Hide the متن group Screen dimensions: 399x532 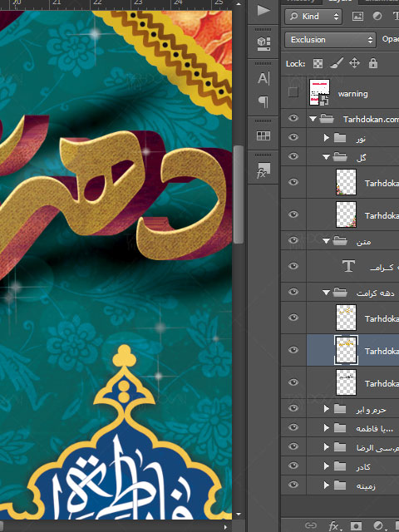point(293,240)
